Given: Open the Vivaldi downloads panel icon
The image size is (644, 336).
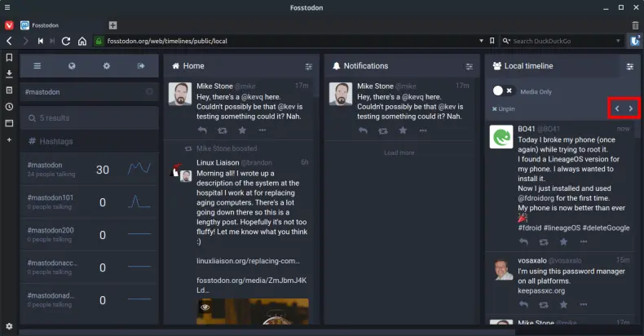Looking at the screenshot, I should [x=9, y=73].
